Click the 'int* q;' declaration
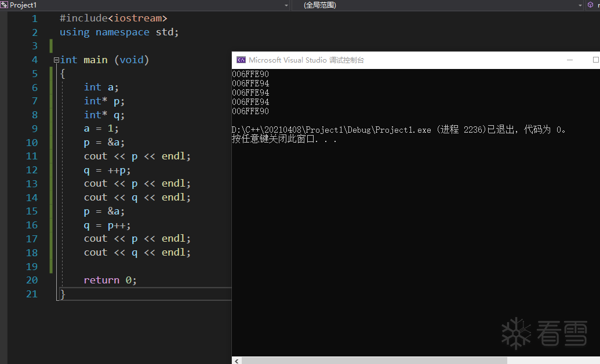Image resolution: width=600 pixels, height=364 pixels. (104, 115)
